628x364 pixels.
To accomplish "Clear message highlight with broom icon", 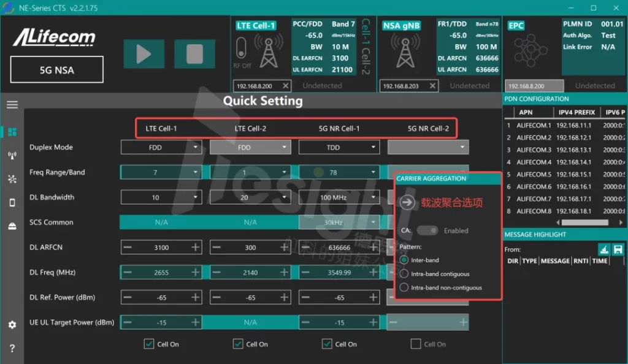I will click(604, 249).
